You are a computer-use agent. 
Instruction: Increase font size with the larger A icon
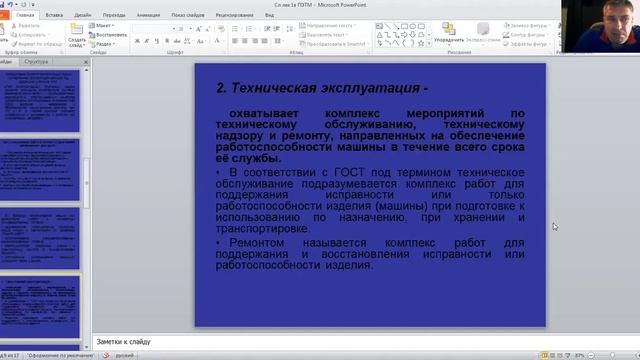pos(198,29)
